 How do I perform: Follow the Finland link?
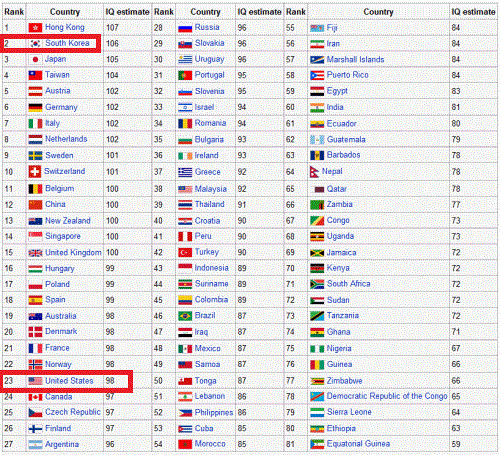(58, 428)
